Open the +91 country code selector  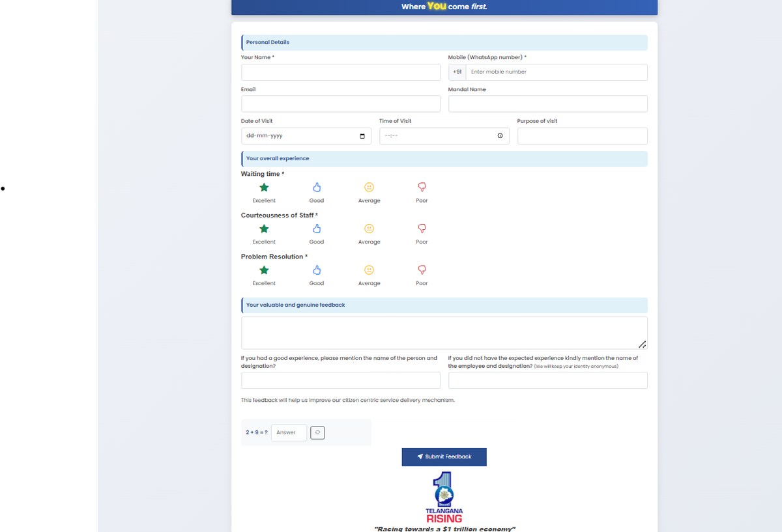click(x=457, y=72)
